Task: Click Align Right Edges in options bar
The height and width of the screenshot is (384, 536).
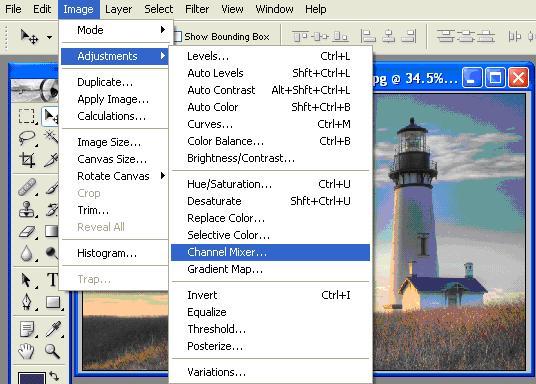Action: pyautogui.click(x=409, y=36)
